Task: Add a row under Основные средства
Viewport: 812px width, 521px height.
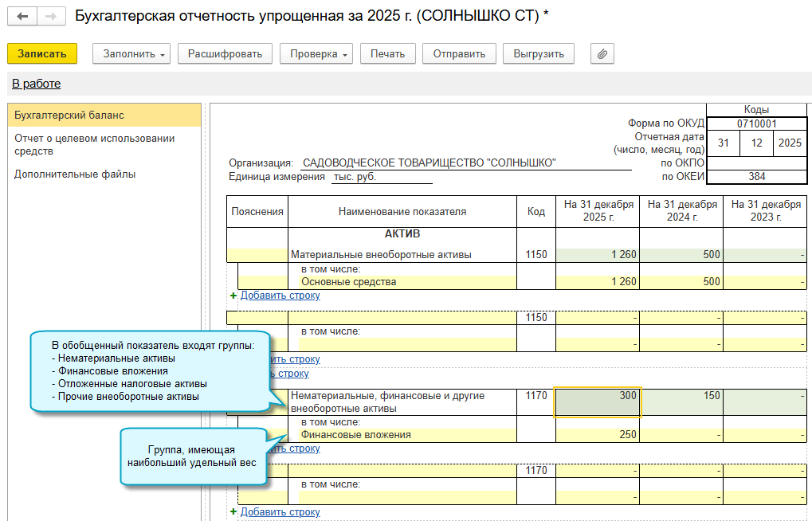Action: [x=280, y=296]
